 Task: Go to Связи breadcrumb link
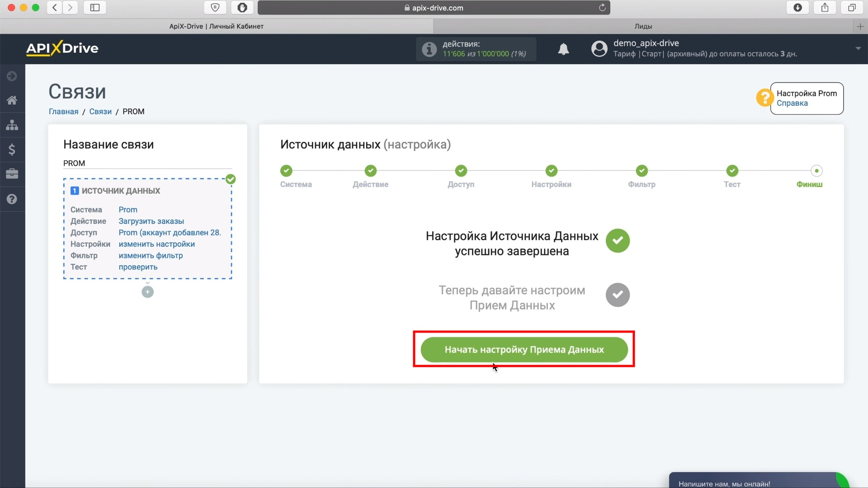click(100, 112)
